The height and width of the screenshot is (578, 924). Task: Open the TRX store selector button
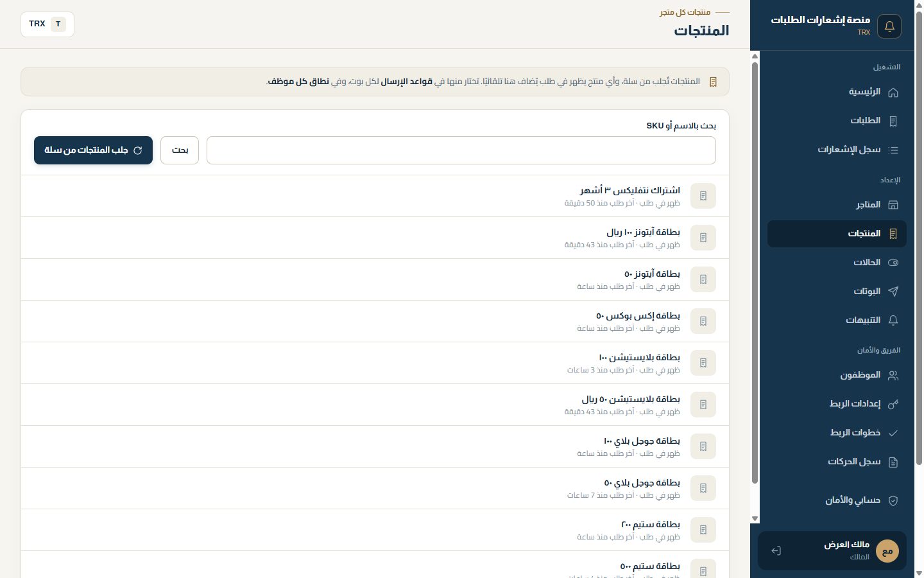pos(47,24)
